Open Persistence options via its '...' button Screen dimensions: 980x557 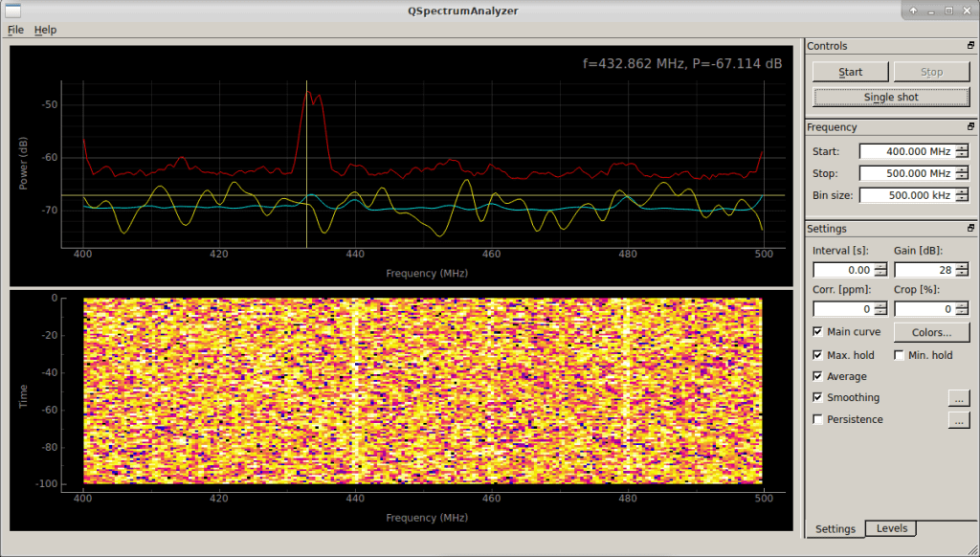click(959, 419)
